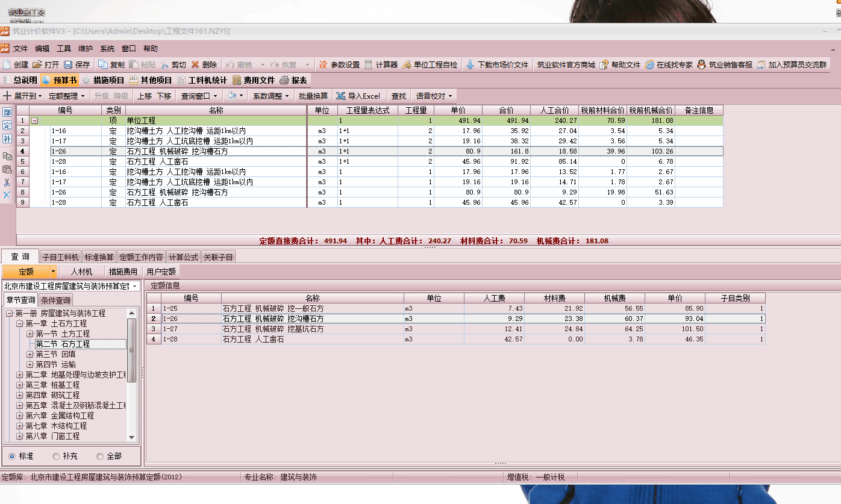The image size is (841, 504).
Task: Open the 工具 menu
Action: coord(64,49)
